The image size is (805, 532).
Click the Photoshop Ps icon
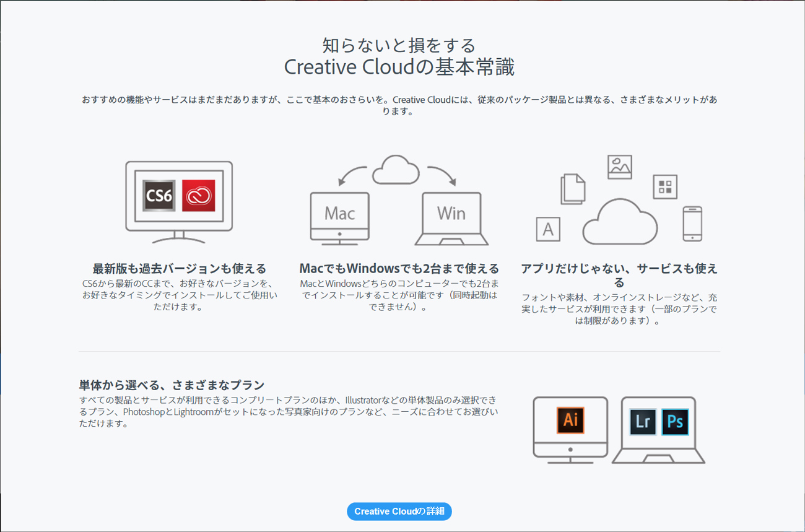[674, 422]
